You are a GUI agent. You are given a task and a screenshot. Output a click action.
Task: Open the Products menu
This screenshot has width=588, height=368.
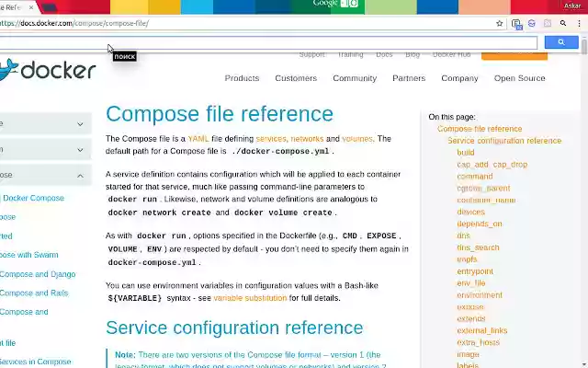point(242,78)
